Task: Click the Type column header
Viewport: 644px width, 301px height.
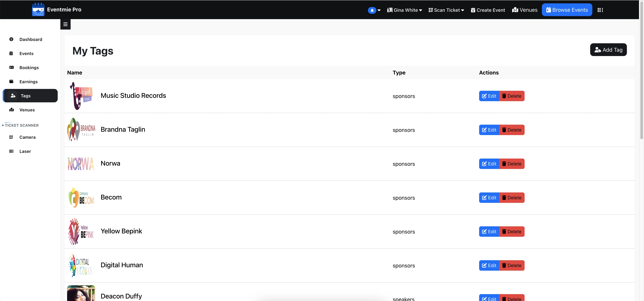Action: coord(399,72)
